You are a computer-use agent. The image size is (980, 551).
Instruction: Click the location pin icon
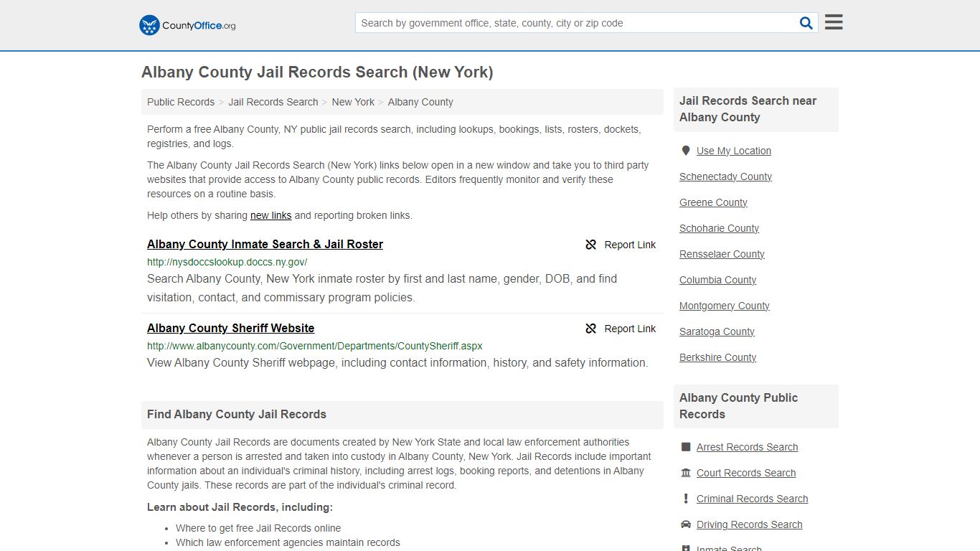tap(686, 151)
